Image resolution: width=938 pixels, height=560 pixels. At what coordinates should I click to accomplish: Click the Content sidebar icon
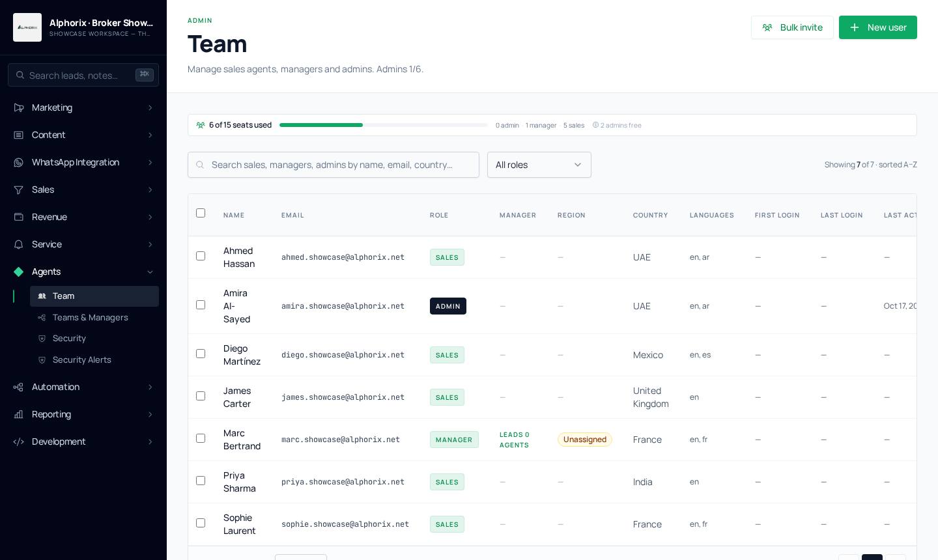(19, 135)
